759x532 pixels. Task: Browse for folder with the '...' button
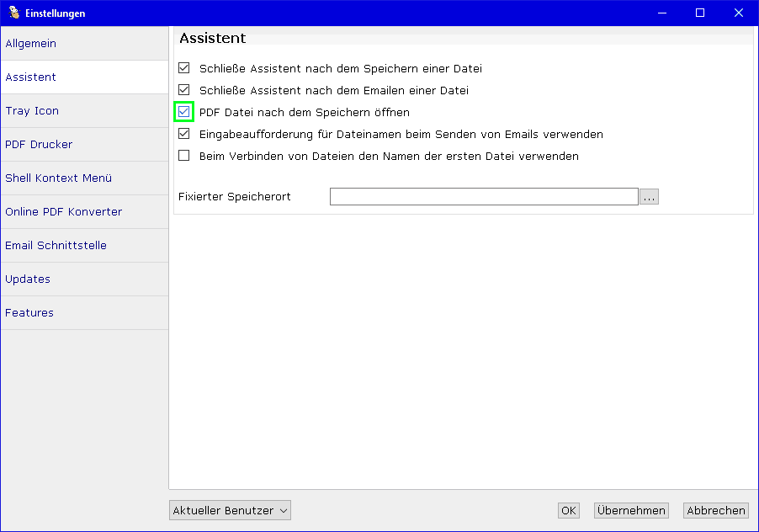click(x=649, y=196)
